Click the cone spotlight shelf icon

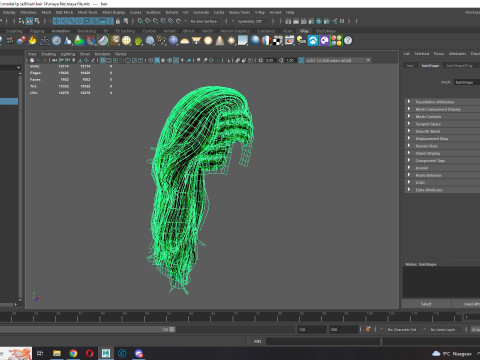point(220,41)
